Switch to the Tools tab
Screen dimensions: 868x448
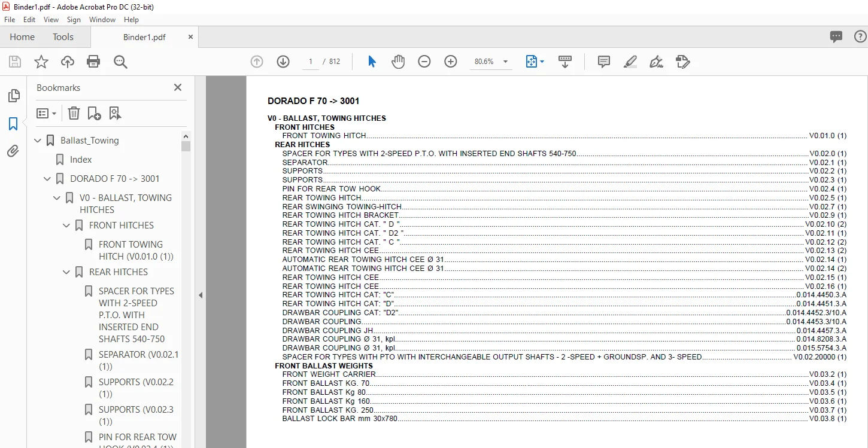(63, 36)
